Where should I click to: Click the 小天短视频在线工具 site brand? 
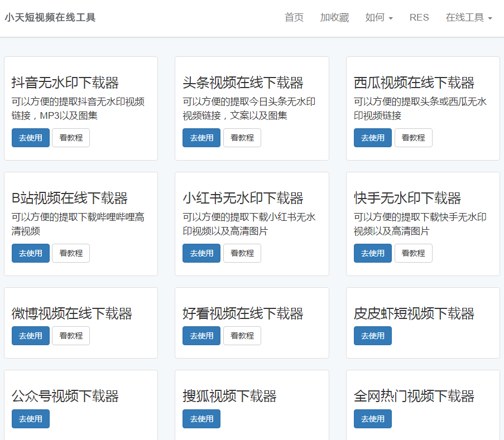coord(50,18)
